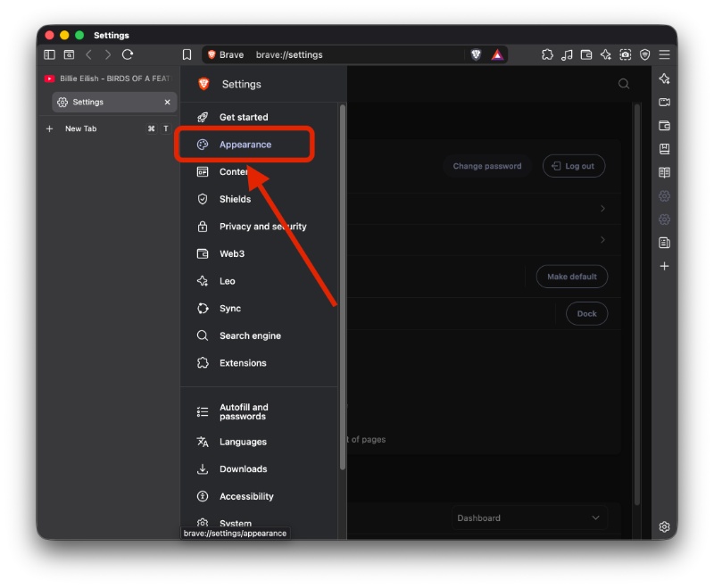
Task: Open a New Tab from sidebar
Action: click(108, 128)
